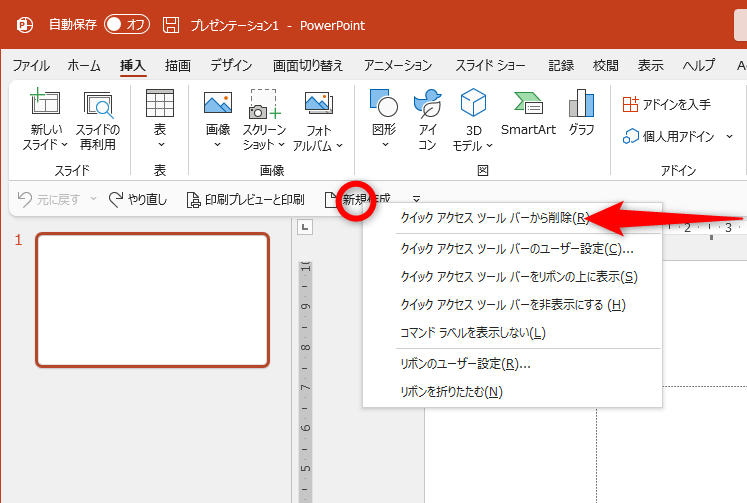Expand the 表 dropdown chevron
747x503 pixels.
(161, 144)
